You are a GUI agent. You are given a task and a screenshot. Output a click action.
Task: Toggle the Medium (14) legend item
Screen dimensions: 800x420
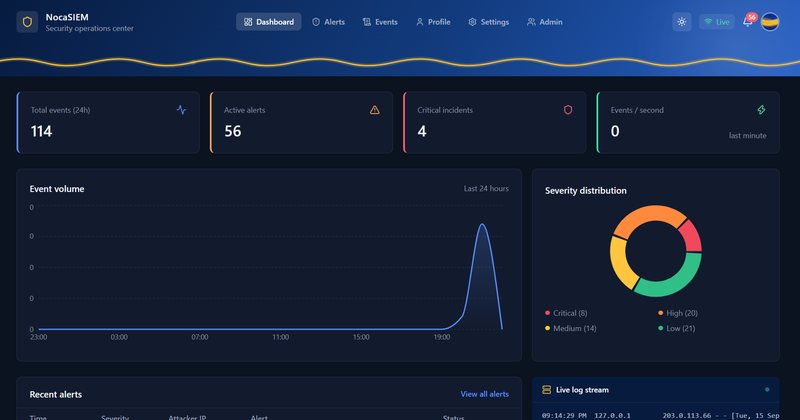coord(570,328)
